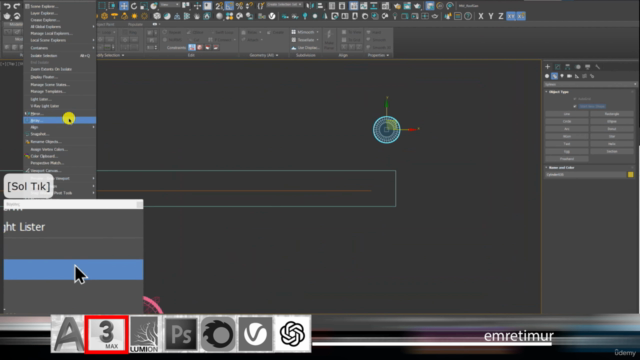Click the Align toolbar icon
The image size is (640, 360).
[320, 6]
